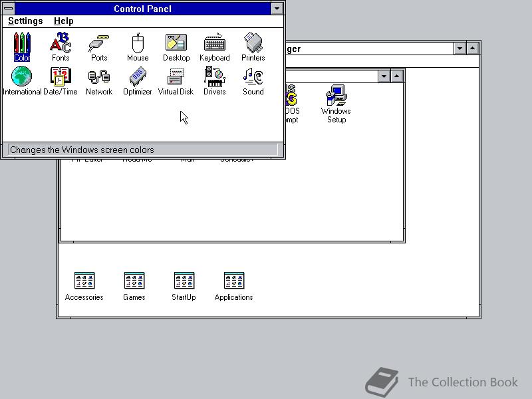Viewport: 532px width, 399px height.
Task: Open International settings globe icon
Action: coord(22,81)
